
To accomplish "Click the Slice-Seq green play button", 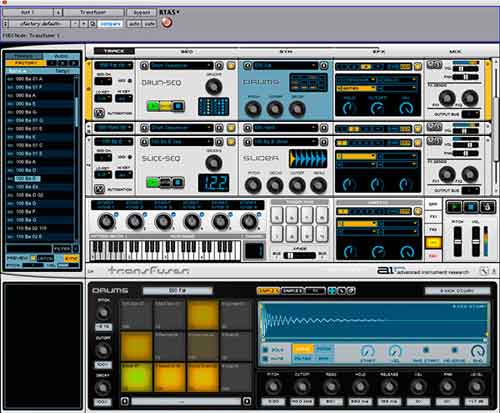I will 153,182.
